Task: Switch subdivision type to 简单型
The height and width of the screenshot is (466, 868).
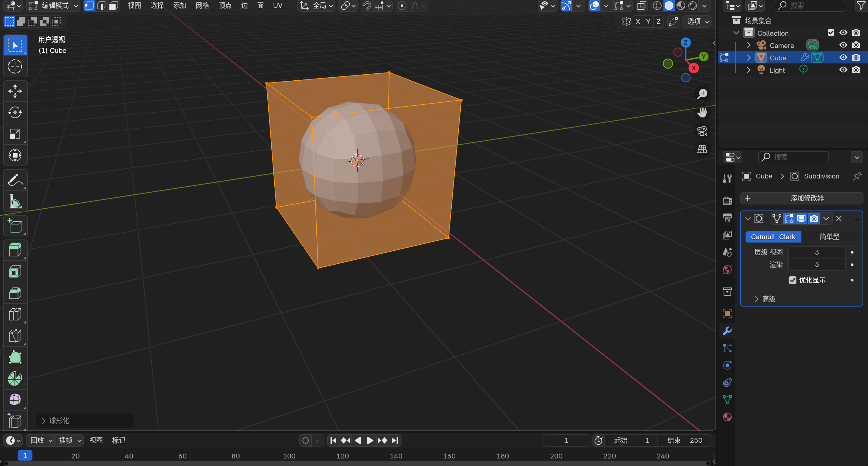Action: [x=829, y=237]
